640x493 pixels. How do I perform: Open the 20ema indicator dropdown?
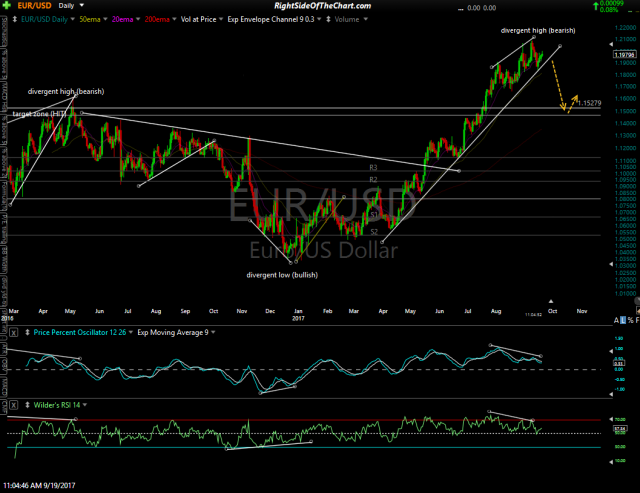point(138,19)
